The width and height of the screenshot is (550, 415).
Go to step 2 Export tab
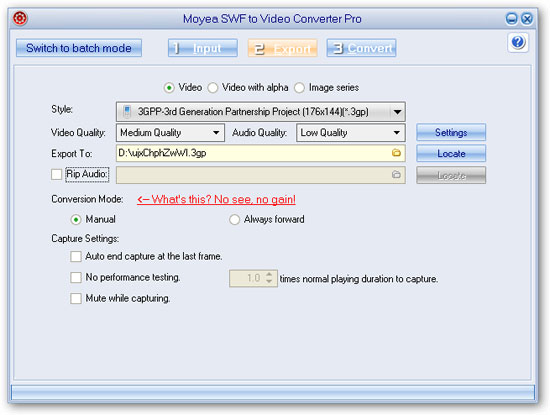[283, 48]
